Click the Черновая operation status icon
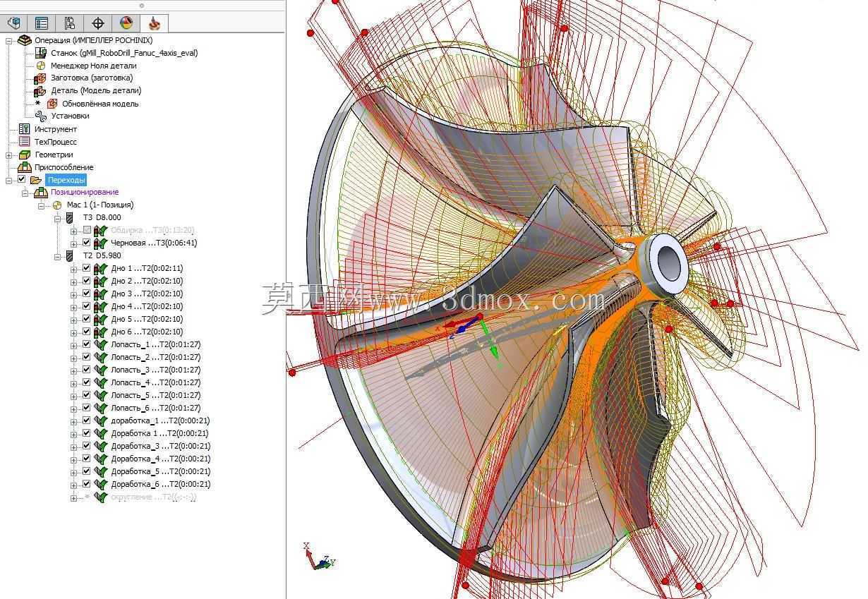The width and height of the screenshot is (868, 599). [100, 243]
